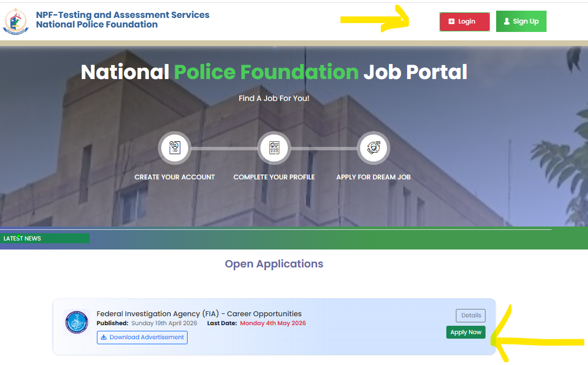Open the Login form
The height and width of the screenshot is (365, 588).
[x=464, y=21]
